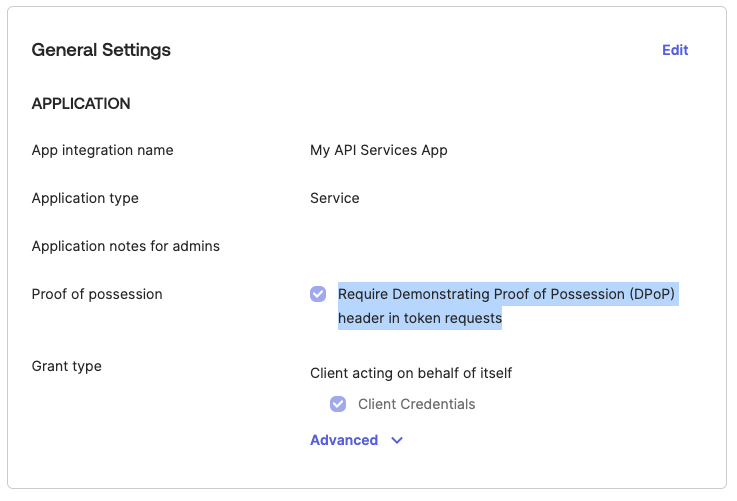Click the Proof of possession label
Screen dimensions: 737x501
97,294
